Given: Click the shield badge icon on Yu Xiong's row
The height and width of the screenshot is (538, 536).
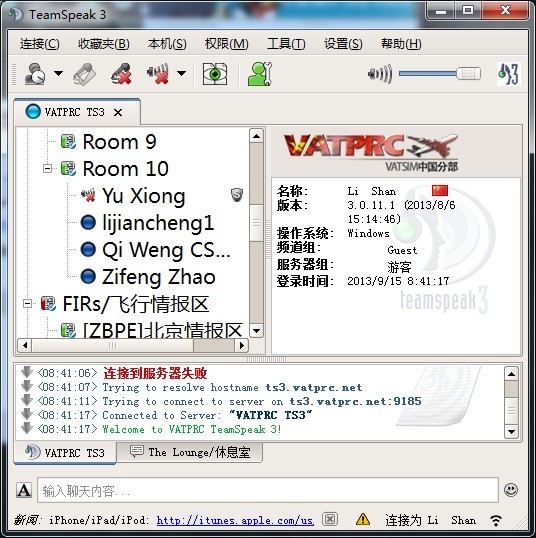Looking at the screenshot, I should [x=237, y=195].
